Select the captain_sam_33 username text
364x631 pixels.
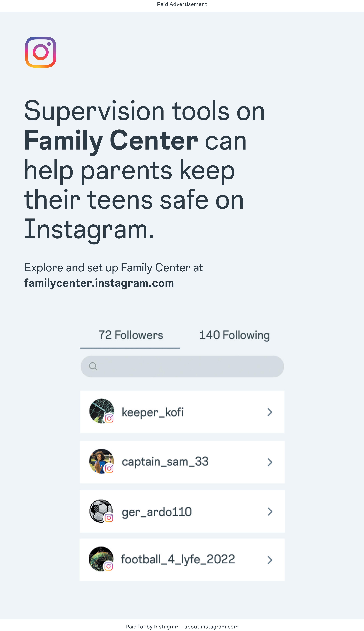(165, 462)
